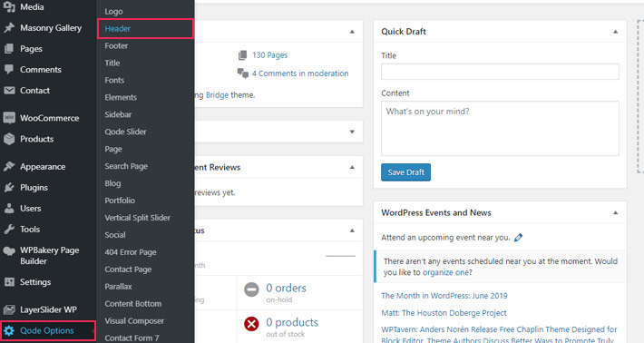Open Footer submenu item
The width and height of the screenshot is (644, 343).
point(116,46)
